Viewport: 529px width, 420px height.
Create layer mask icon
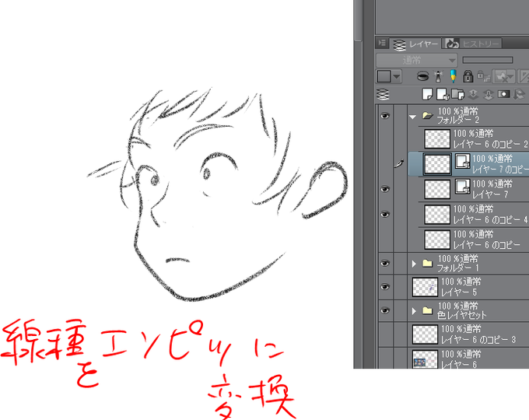coord(503,94)
